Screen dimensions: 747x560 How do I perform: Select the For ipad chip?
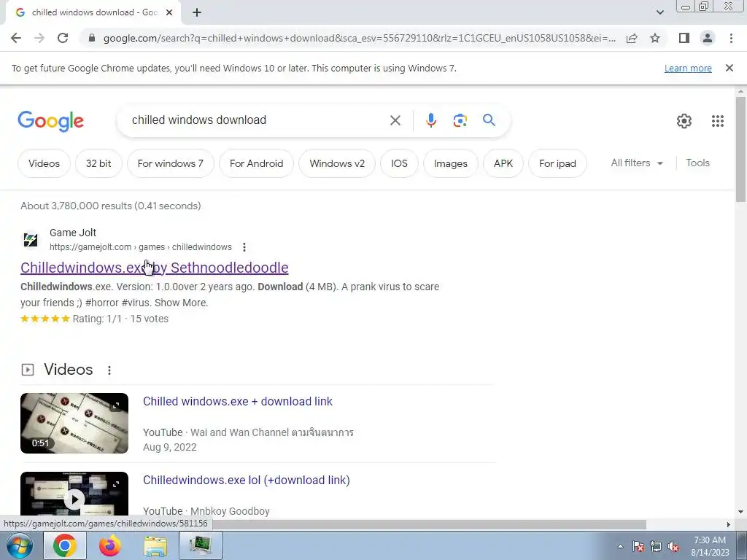point(557,163)
